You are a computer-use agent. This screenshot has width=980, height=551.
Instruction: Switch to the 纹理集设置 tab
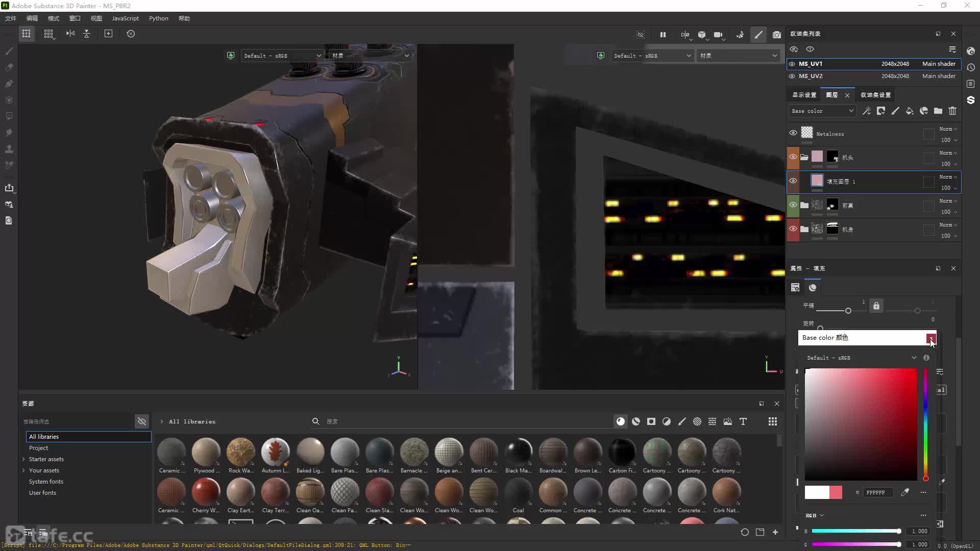click(x=876, y=95)
